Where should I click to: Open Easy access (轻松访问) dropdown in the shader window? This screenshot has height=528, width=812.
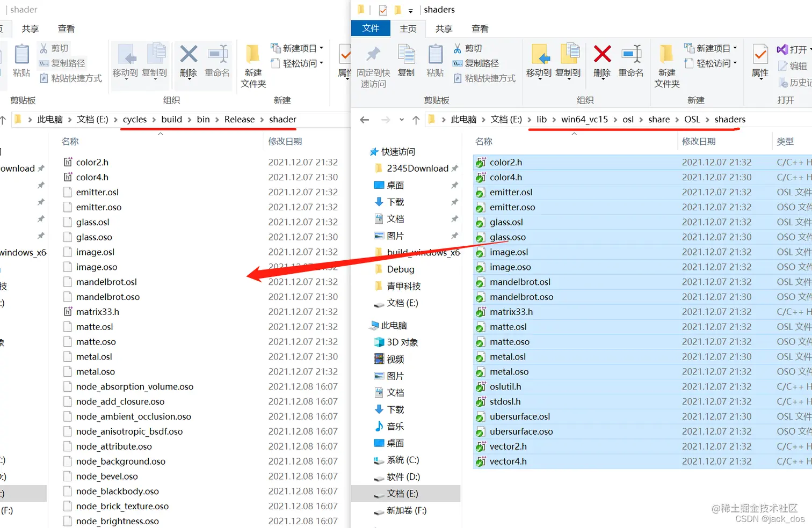tap(297, 63)
